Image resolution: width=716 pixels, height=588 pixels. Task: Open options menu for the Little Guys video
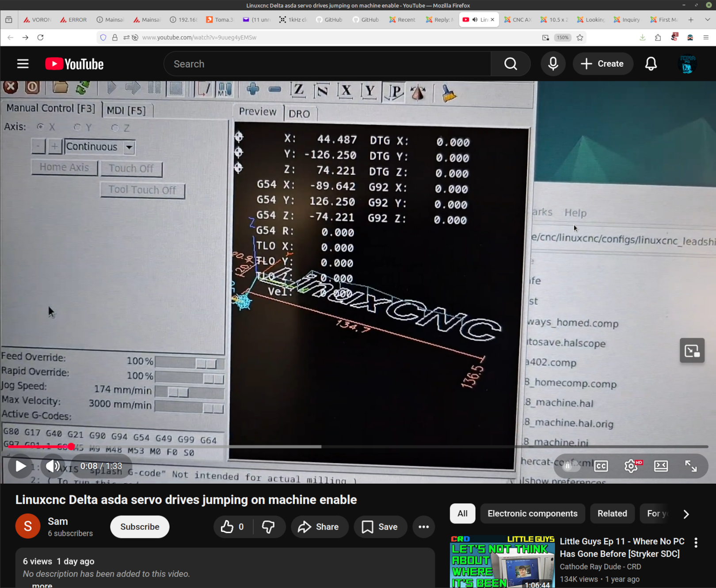tap(696, 542)
